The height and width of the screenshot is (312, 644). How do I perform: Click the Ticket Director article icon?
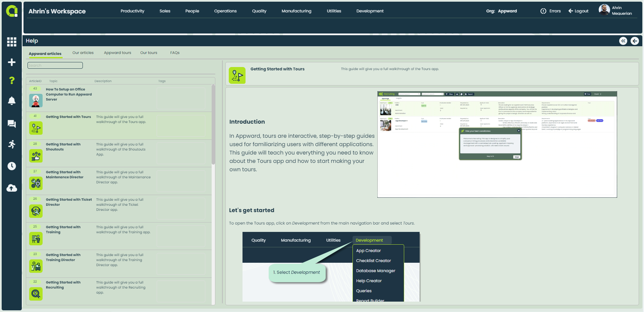pyautogui.click(x=36, y=211)
